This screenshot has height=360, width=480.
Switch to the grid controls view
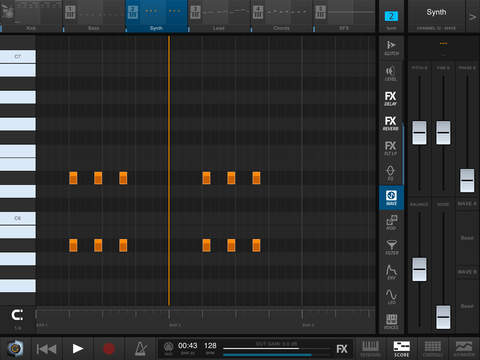coord(433,349)
